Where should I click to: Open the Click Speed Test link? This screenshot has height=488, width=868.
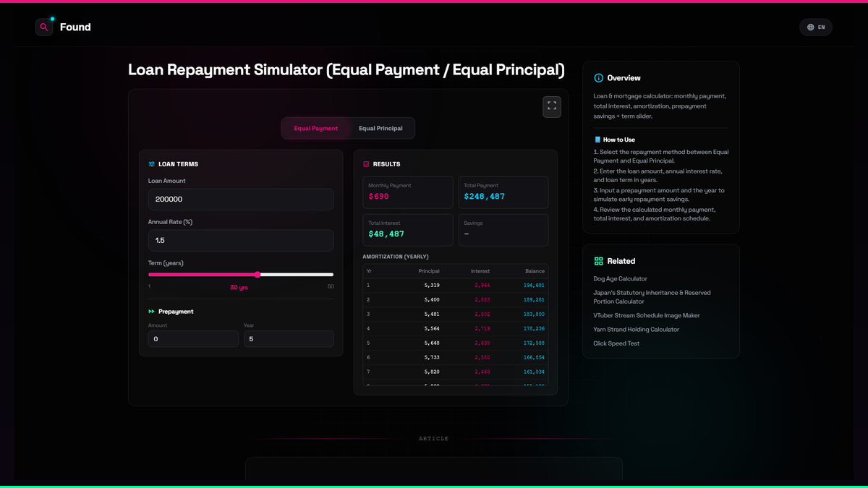[x=616, y=343]
